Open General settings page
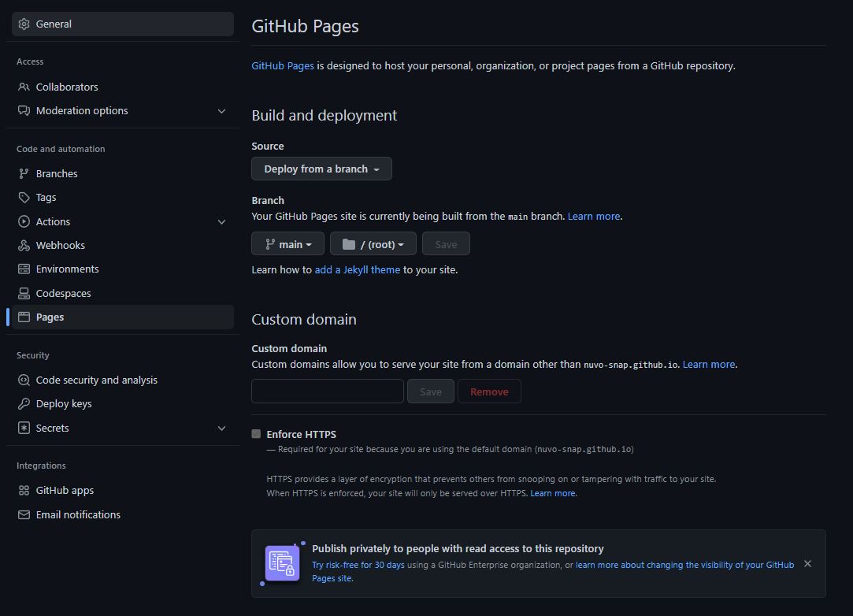Screen dimensions: 853x616 123,24
